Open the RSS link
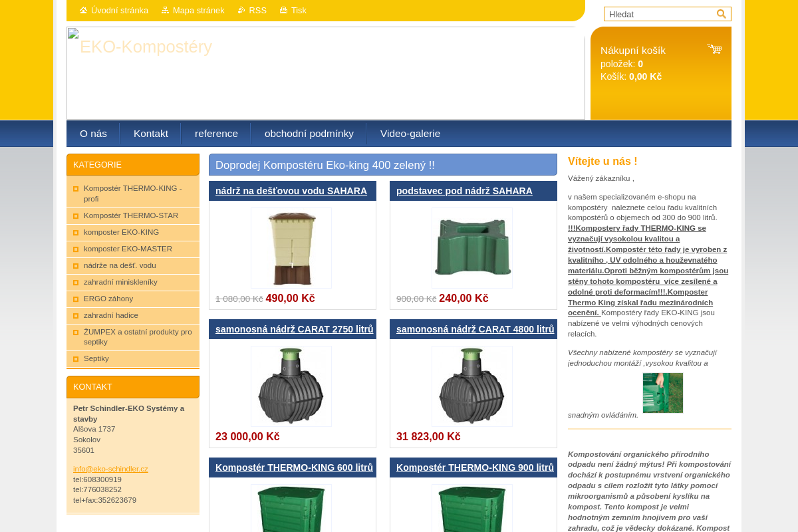The height and width of the screenshot is (532, 798). pos(258,11)
